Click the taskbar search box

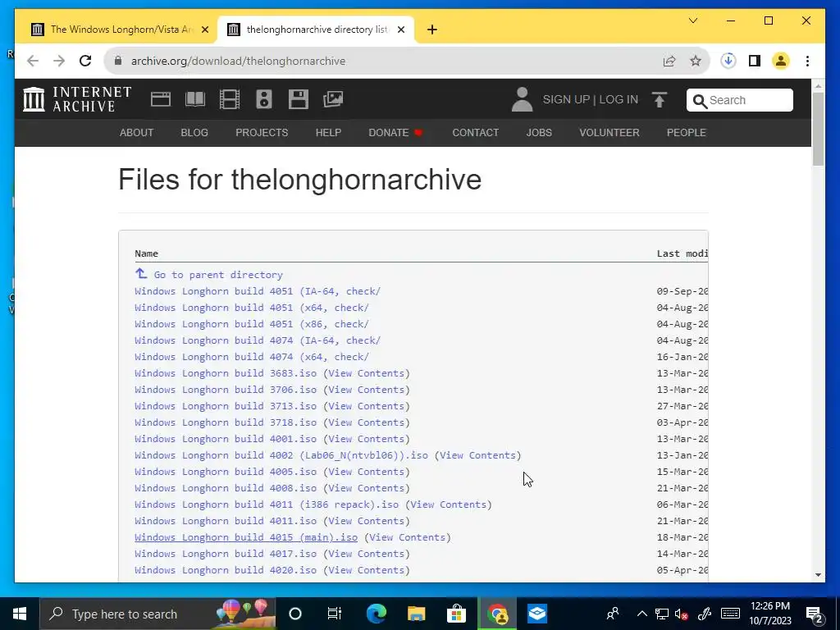[158, 614]
